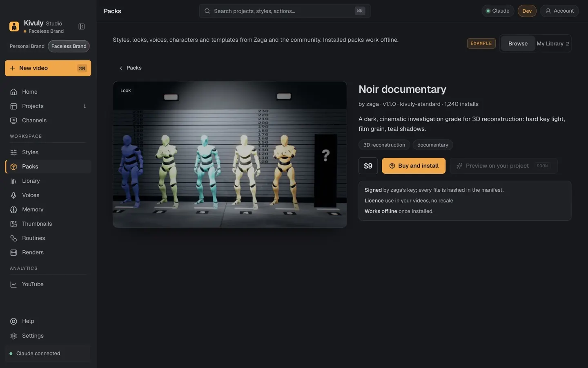Click the Library label in the sidebar
This screenshot has height=368, width=588.
pos(31,181)
